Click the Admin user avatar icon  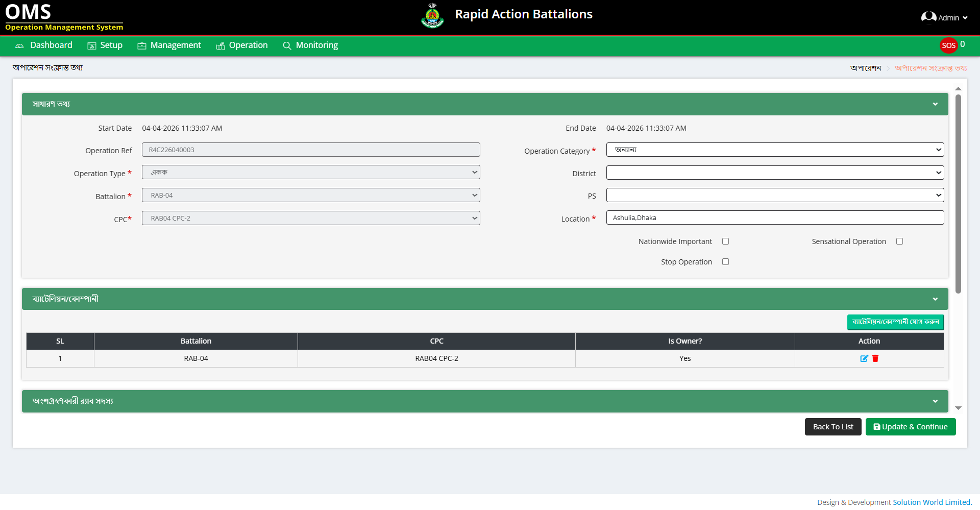(x=928, y=17)
